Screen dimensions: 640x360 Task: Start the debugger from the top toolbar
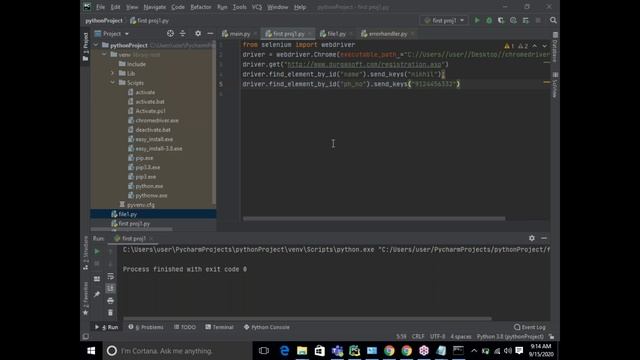489,20
